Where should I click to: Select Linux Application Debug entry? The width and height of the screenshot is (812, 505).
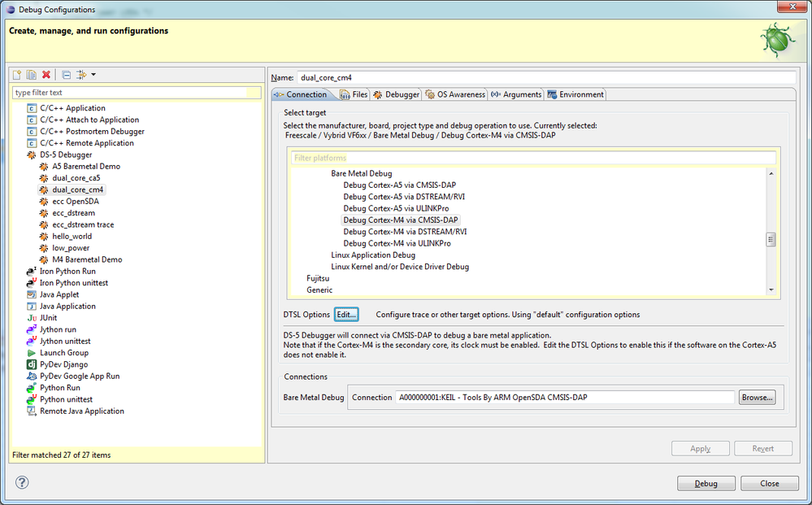coord(373,255)
